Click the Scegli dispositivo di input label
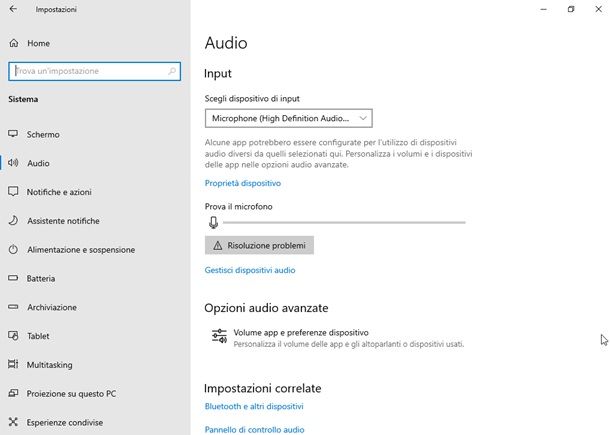This screenshot has height=435, width=610. [x=252, y=98]
